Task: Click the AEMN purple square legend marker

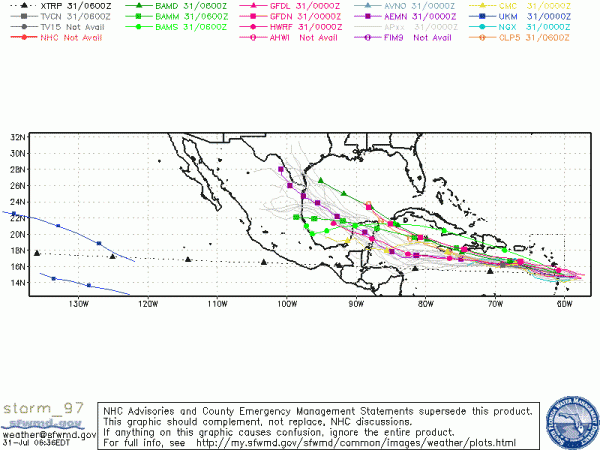Action: pyautogui.click(x=368, y=16)
